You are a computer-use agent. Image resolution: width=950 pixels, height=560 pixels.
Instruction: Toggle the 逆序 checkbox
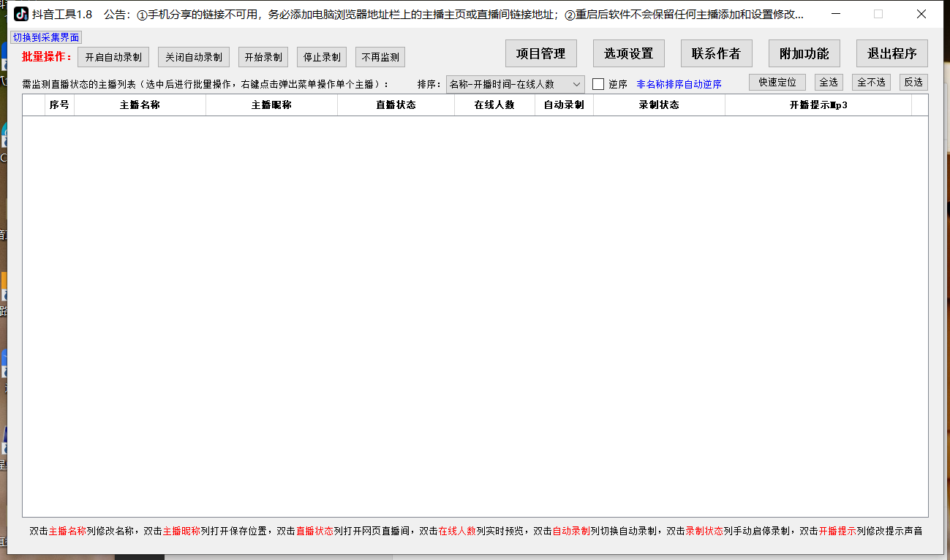coord(598,84)
